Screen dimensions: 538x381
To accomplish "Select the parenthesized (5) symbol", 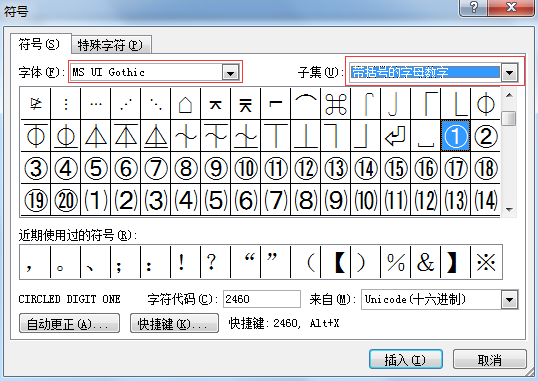I will (x=215, y=200).
